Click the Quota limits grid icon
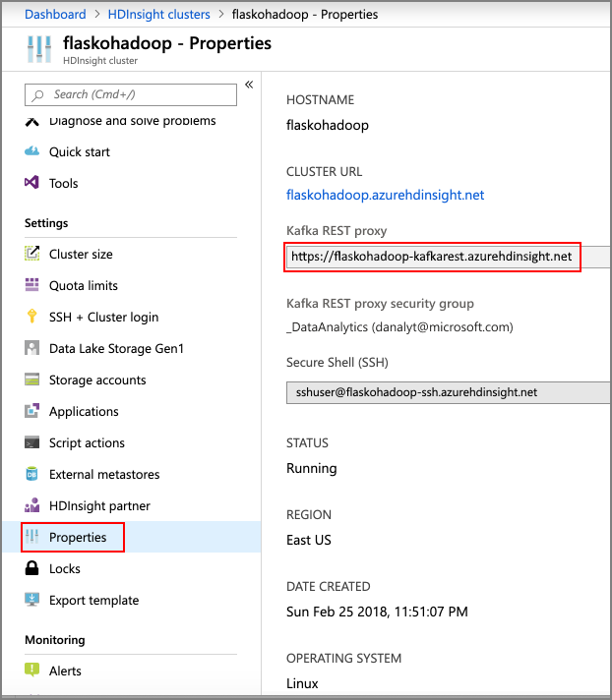The image size is (612, 700). 31,286
